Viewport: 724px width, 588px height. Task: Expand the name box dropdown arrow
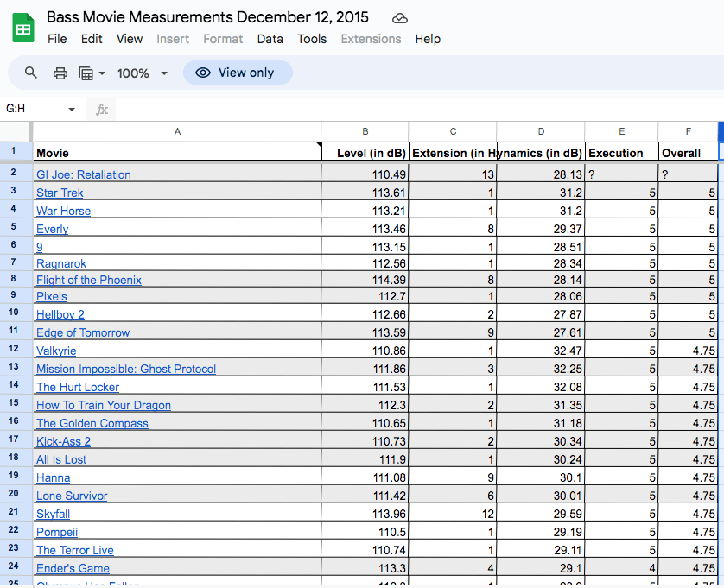72,110
